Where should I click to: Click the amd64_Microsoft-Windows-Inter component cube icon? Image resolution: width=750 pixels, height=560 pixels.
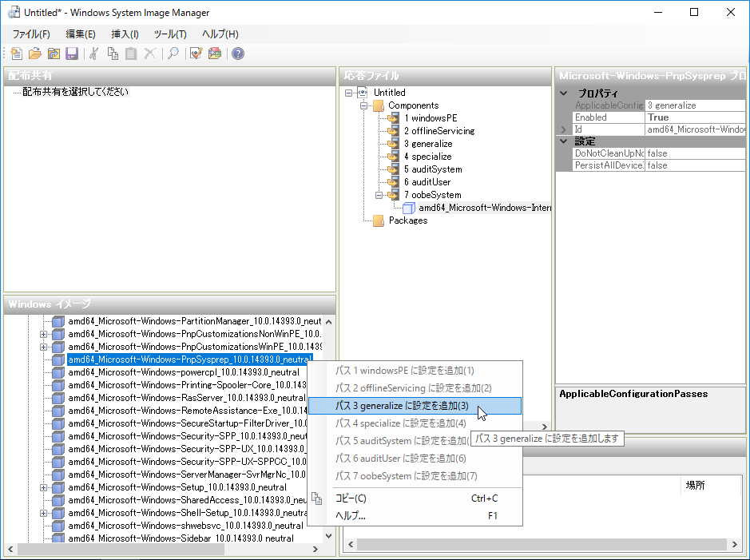pos(408,208)
